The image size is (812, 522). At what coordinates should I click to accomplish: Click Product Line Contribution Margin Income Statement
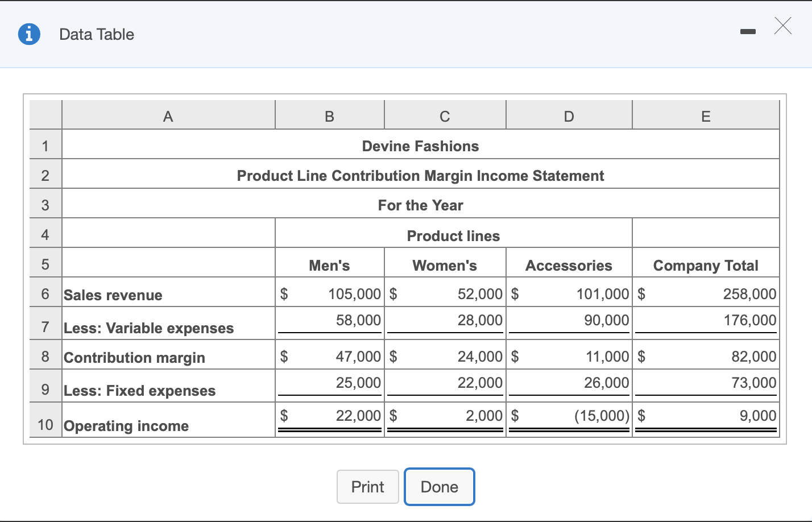tap(421, 176)
